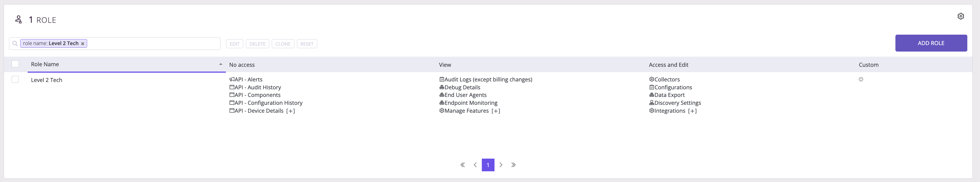Image resolution: width=980 pixels, height=182 pixels.
Task: Click the API - Components text
Action: tap(258, 95)
